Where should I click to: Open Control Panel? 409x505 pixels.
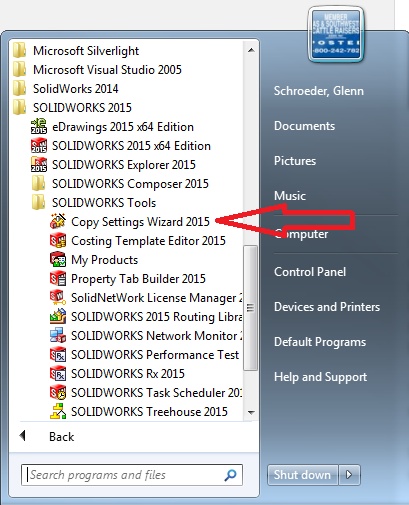click(310, 272)
